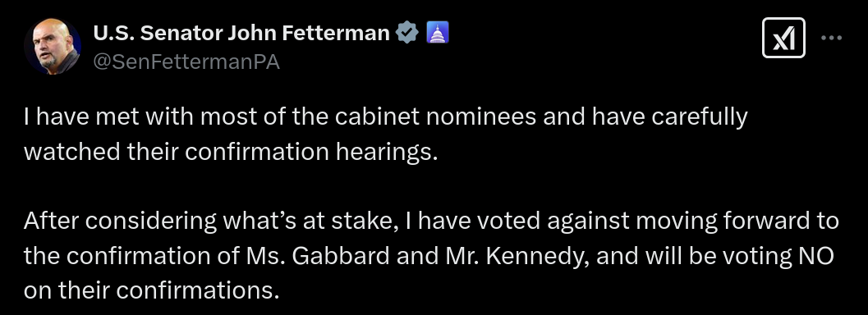Click the words "watched their" in the second line
868x315 pixels.
tap(101, 152)
